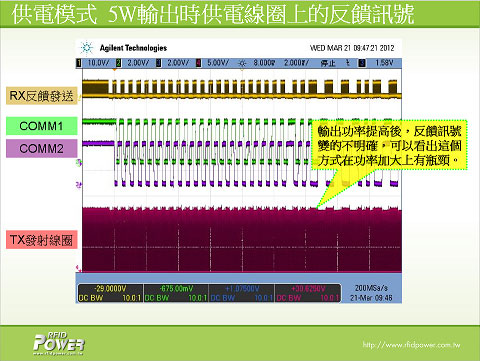Screen dimensions: 480x361
Task: Select channel 3 indicator at 2.00V/
Action: pos(159,63)
